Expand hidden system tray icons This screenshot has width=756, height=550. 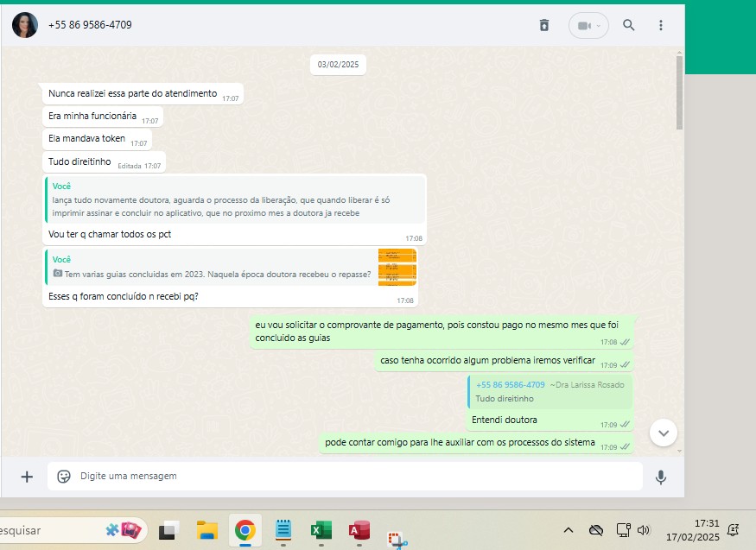point(569,530)
